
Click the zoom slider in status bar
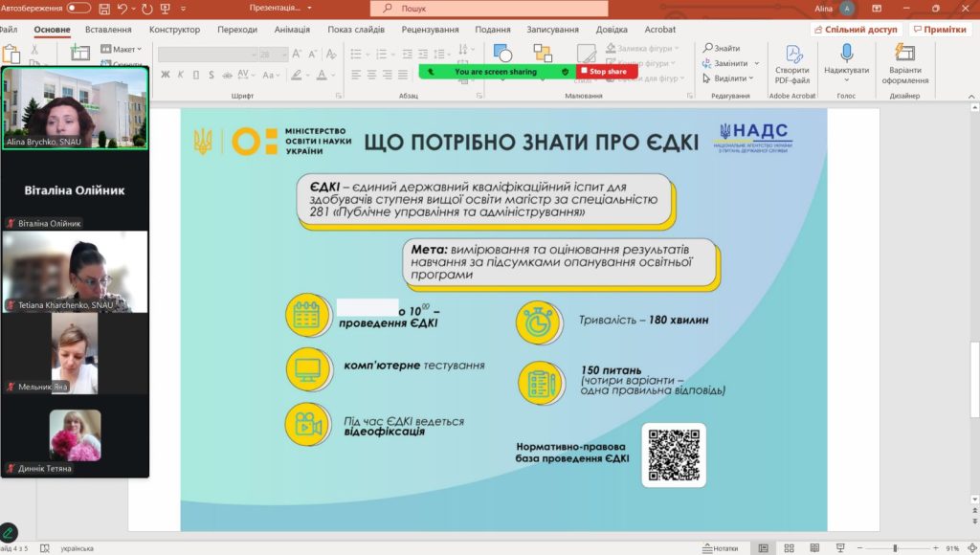click(895, 548)
